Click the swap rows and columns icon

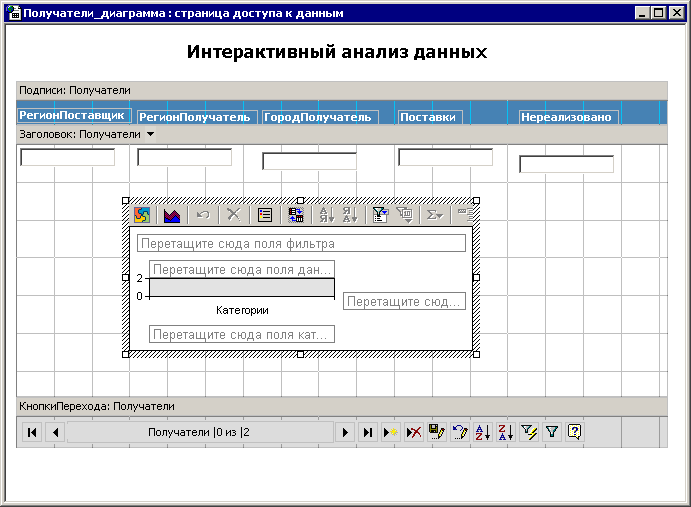click(296, 215)
